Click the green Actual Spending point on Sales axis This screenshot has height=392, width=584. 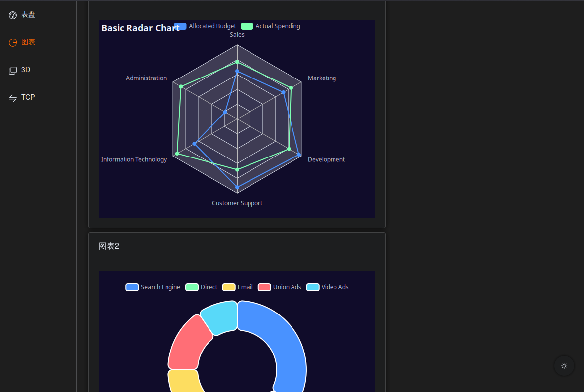(x=237, y=62)
